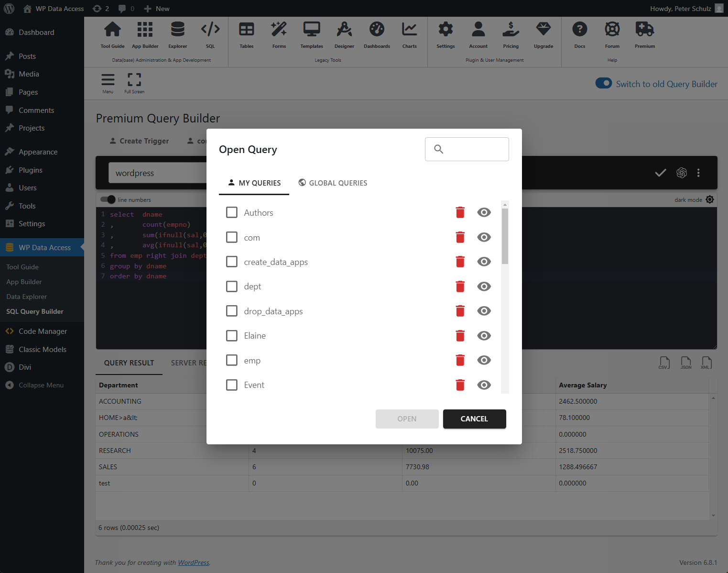This screenshot has height=573, width=728.
Task: Open the Docs help icon
Action: click(579, 29)
